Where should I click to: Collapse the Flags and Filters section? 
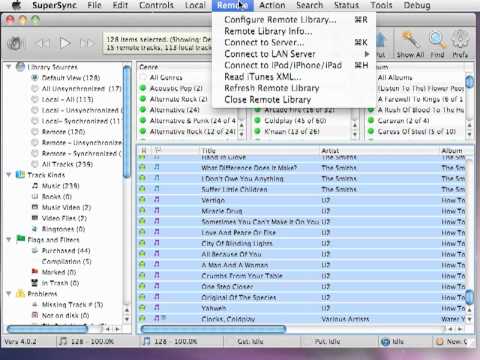[x=9, y=239]
